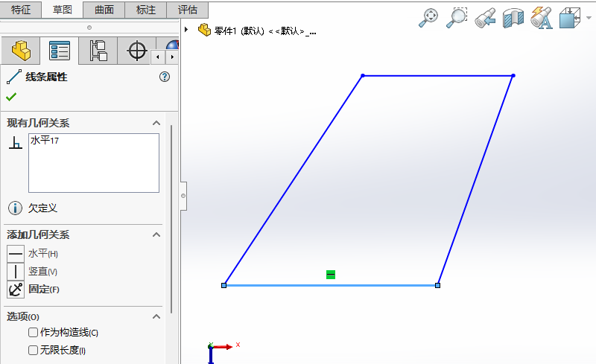Enable 作为构造线 construction line checkbox
The width and height of the screenshot is (596, 364).
pyautogui.click(x=33, y=333)
